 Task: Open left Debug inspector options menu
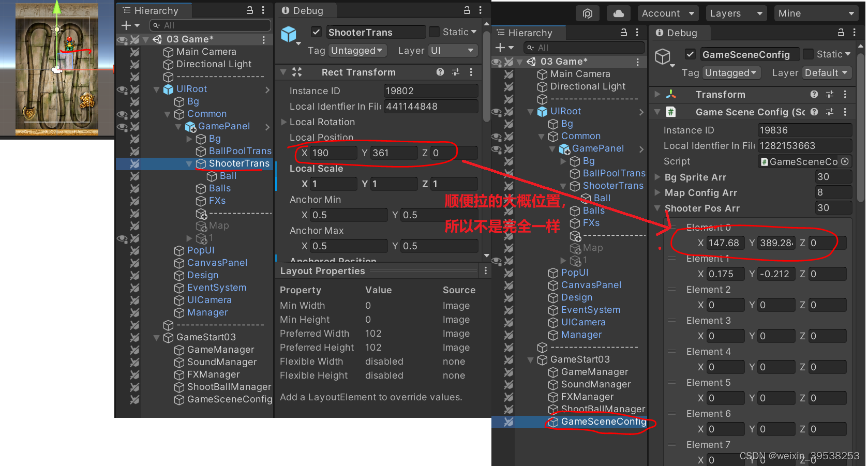[481, 10]
